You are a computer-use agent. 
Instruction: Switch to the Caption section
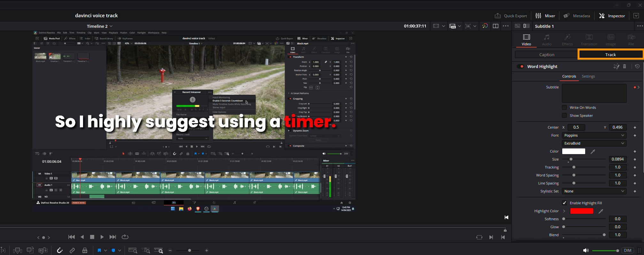coord(547,55)
